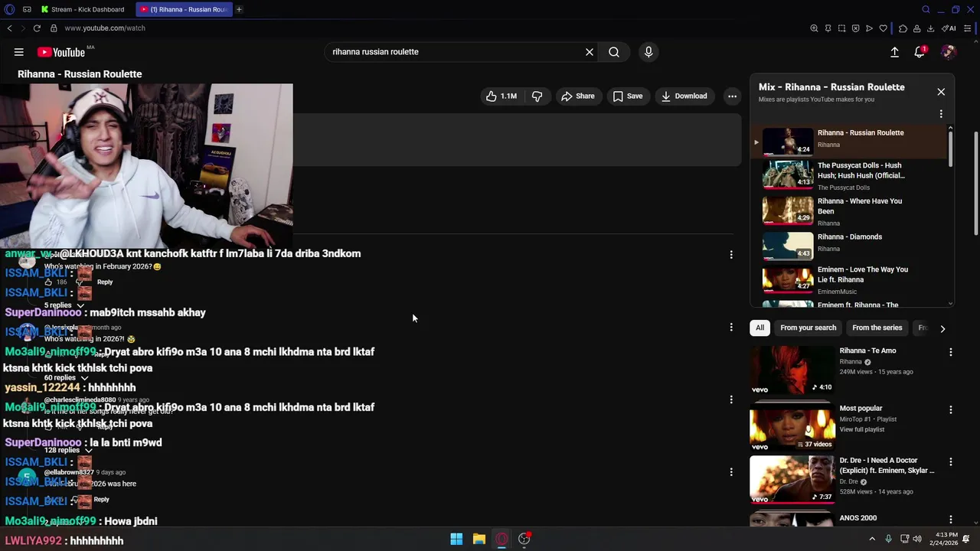980x551 pixels.
Task: Open menu for the February 2026 comment
Action: pyautogui.click(x=731, y=255)
